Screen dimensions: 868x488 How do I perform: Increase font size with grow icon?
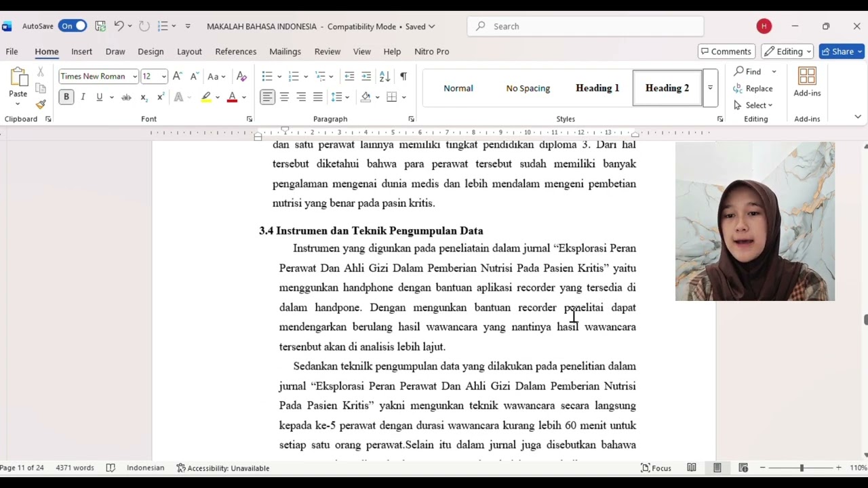coord(177,77)
